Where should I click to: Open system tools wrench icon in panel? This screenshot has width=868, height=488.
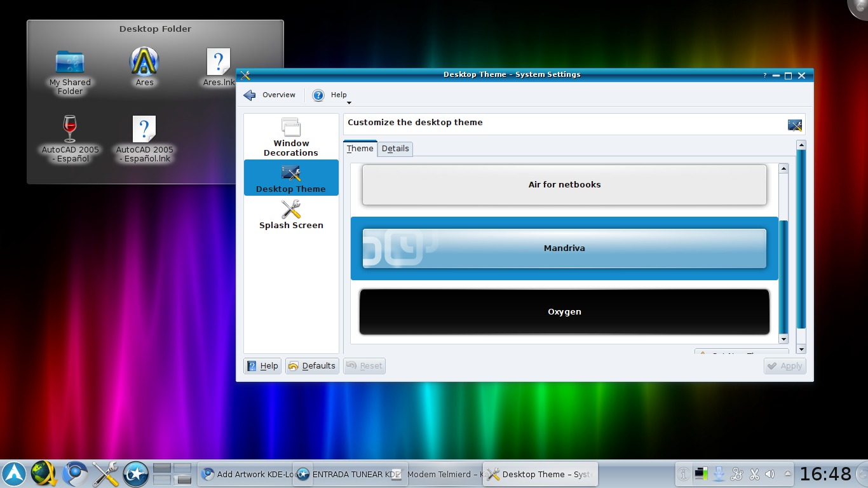(105, 474)
